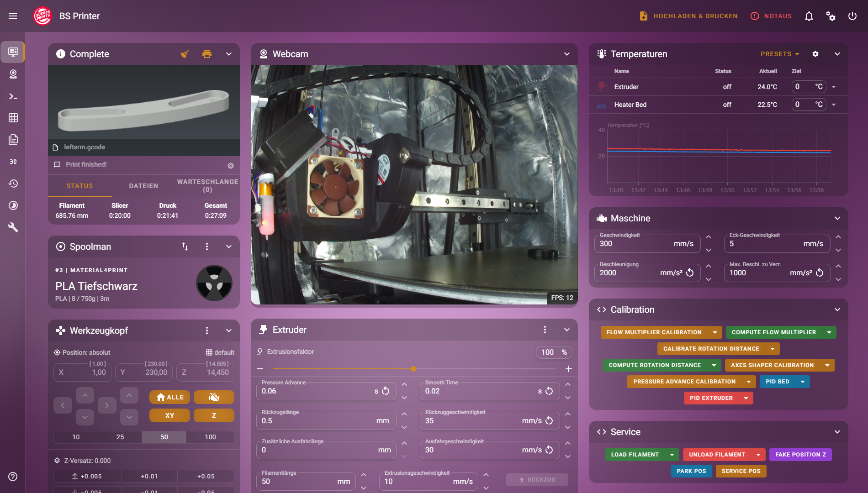This screenshot has width=868, height=493.
Task: Click the NOTAUS emergency stop button
Action: (x=771, y=16)
